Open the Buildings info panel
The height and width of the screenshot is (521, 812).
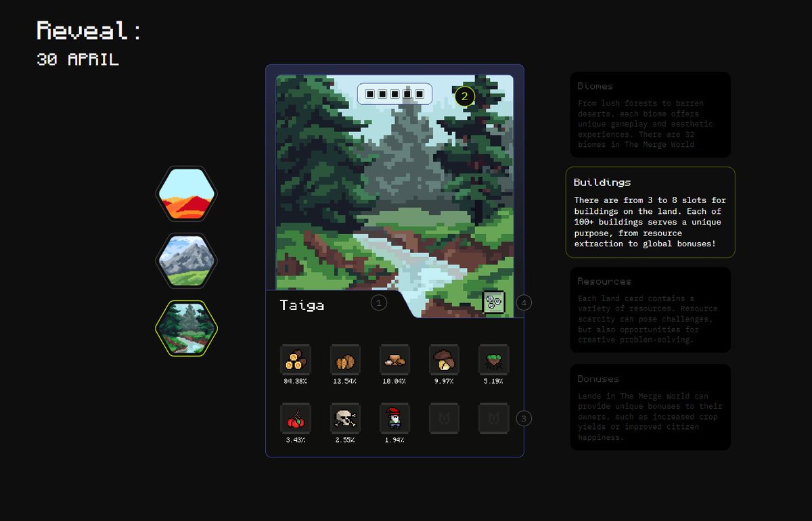point(650,212)
